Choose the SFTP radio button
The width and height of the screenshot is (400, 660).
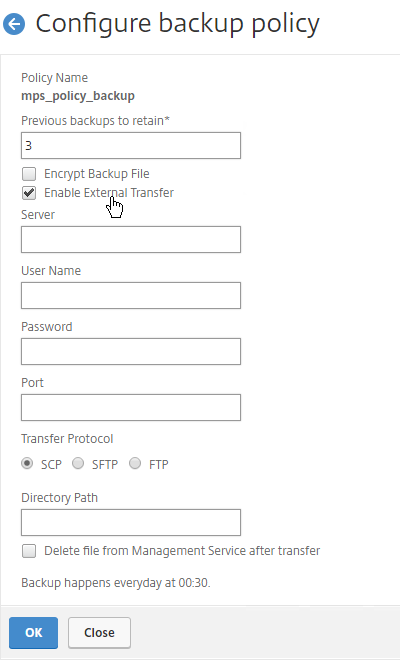[x=78, y=463]
